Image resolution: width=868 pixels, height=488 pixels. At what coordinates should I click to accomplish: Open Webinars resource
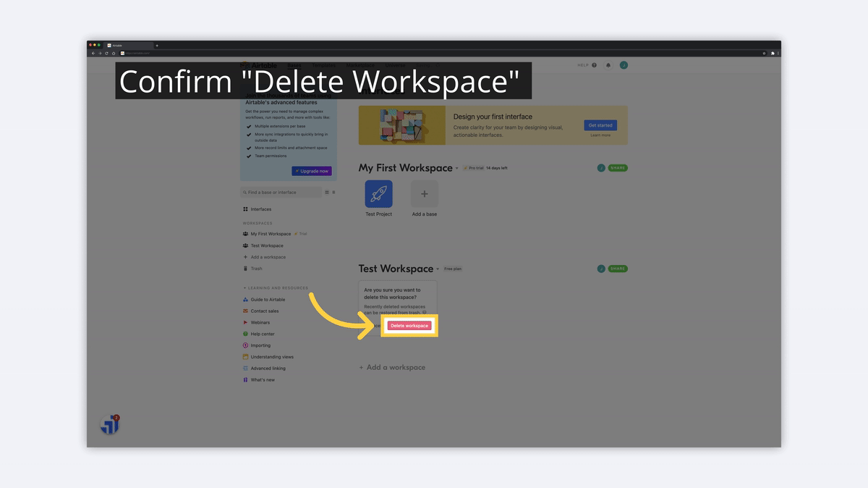(x=256, y=322)
